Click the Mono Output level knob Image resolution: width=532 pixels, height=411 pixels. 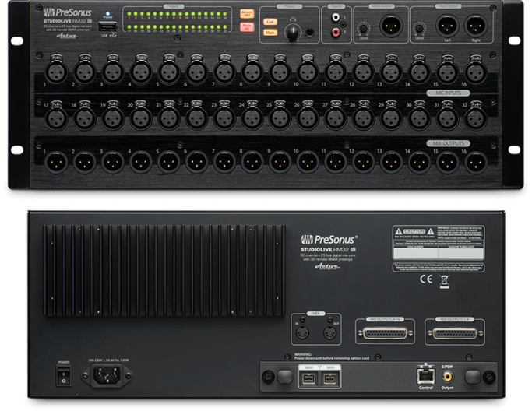pyautogui.click(x=364, y=29)
